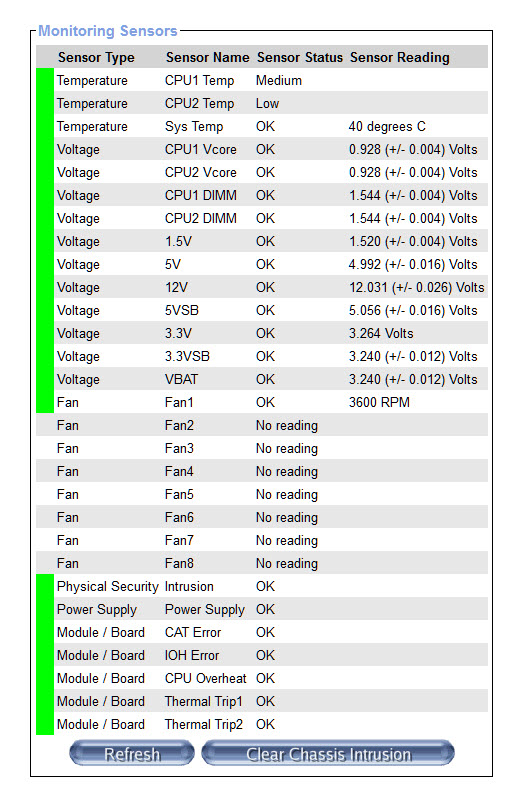Select the VBAT voltage row
This screenshot has height=807, width=512.
(x=262, y=379)
